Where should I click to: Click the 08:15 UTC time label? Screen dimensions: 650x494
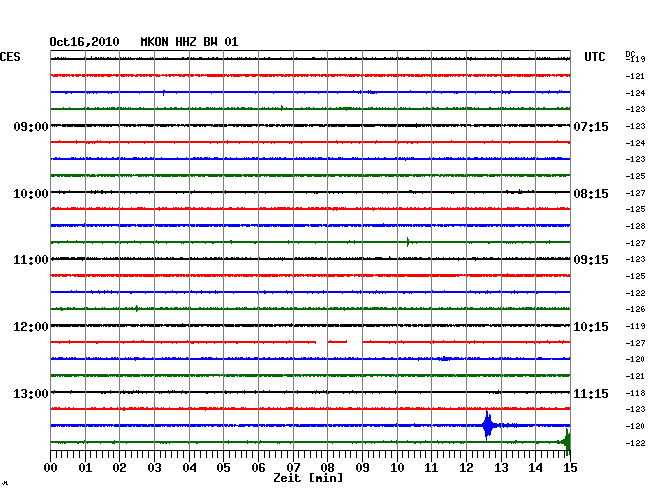[591, 194]
